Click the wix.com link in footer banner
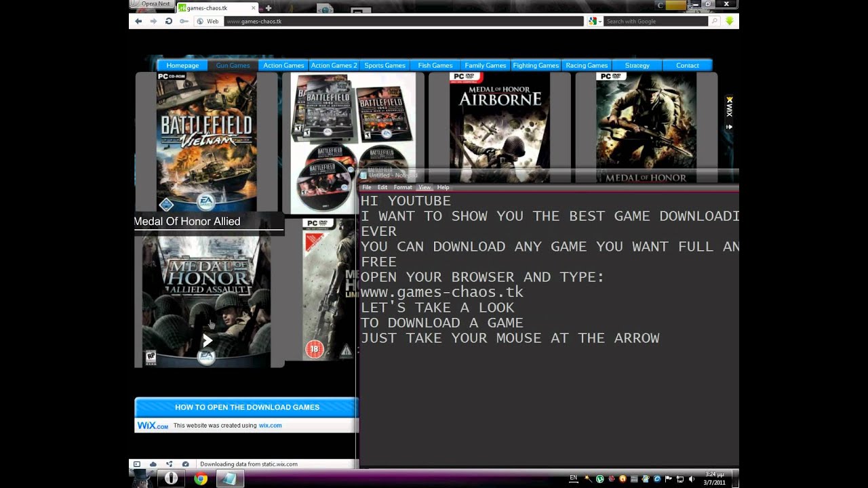Image resolution: width=868 pixels, height=488 pixels. click(270, 426)
